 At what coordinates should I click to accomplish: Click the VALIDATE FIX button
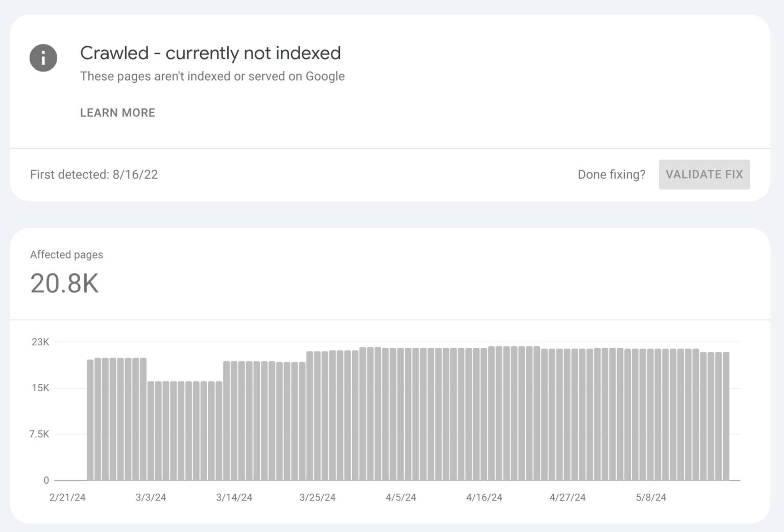click(x=704, y=174)
